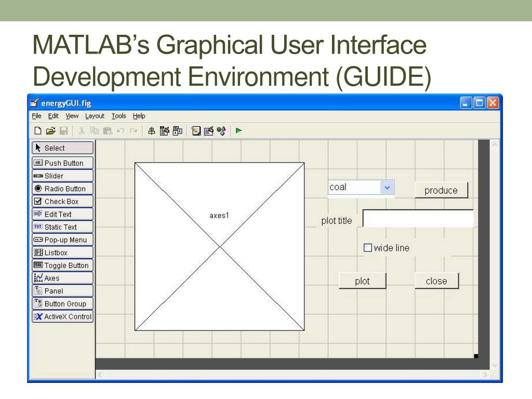Click the 'close' push button on the canvas
Screen dimensions: 532x399
coord(436,281)
